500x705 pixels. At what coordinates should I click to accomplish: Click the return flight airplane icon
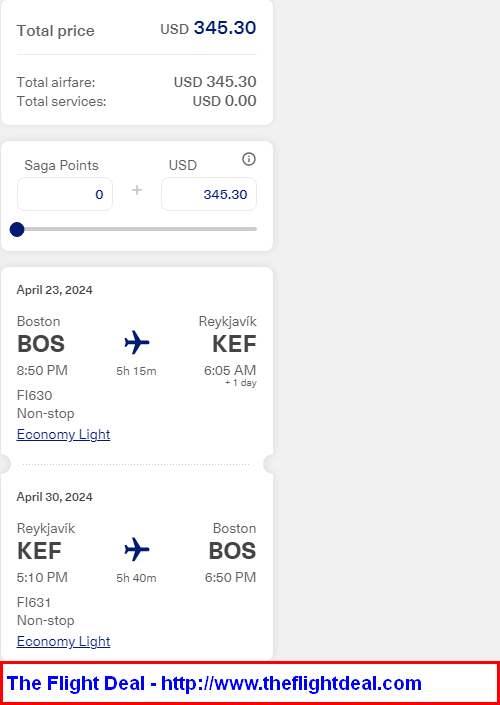(x=137, y=549)
